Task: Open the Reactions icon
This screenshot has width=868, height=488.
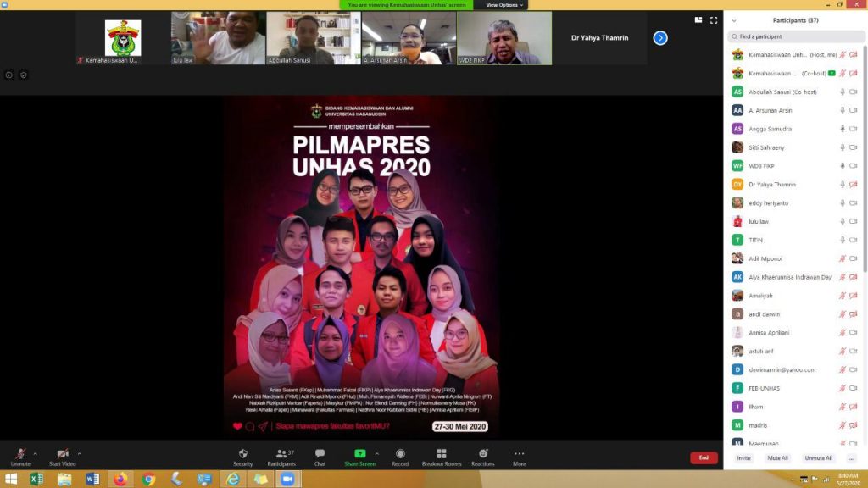Action: coord(484,453)
